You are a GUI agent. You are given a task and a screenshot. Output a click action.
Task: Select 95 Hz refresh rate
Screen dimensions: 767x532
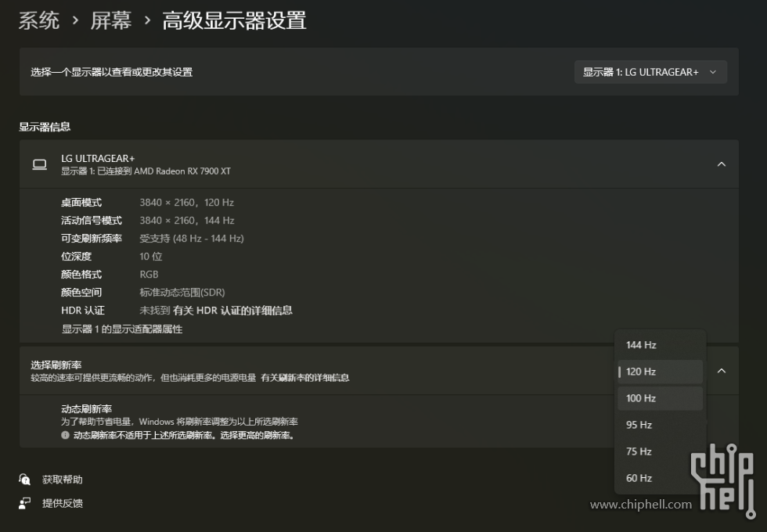(x=660, y=425)
